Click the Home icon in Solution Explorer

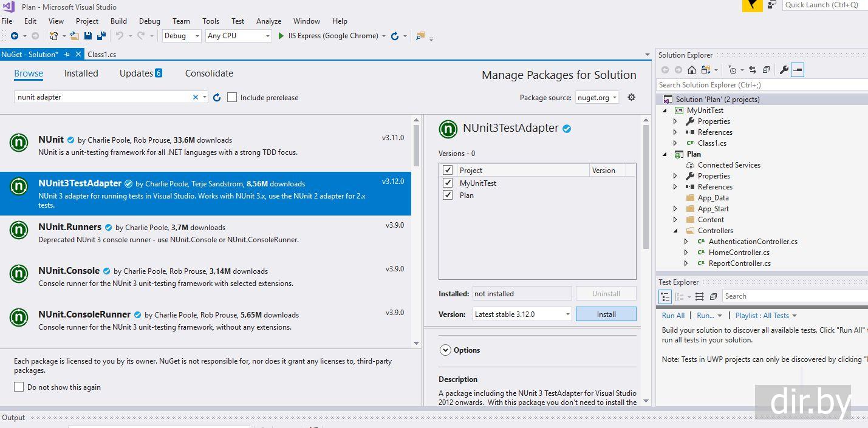pos(691,70)
